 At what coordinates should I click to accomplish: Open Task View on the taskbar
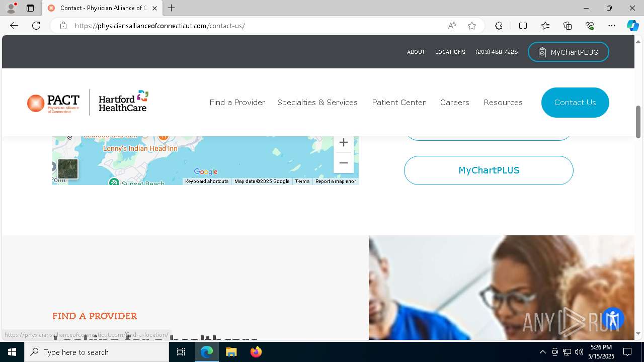[x=181, y=352]
